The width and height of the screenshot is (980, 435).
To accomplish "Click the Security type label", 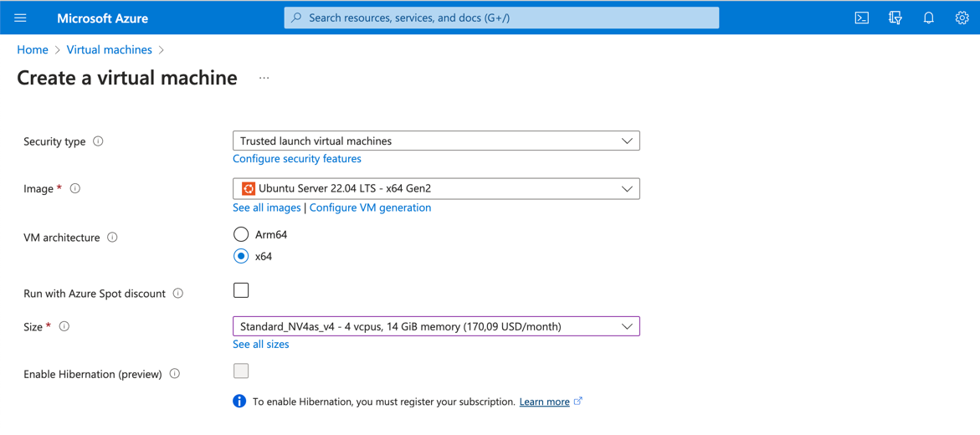I will [54, 141].
